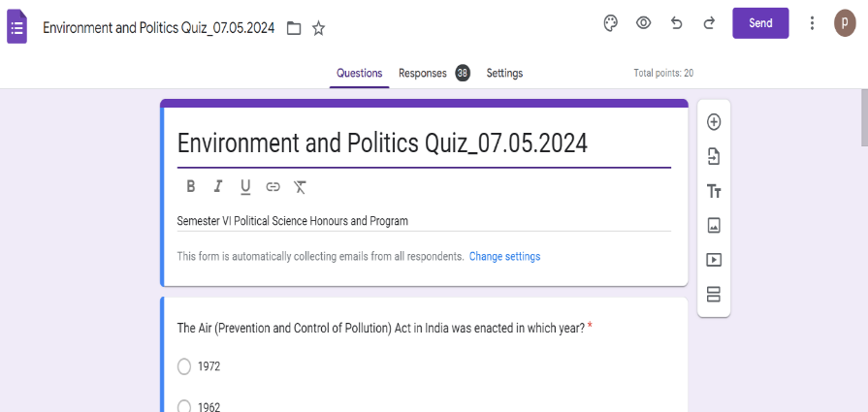
Task: Open the Settings tab
Action: click(504, 74)
